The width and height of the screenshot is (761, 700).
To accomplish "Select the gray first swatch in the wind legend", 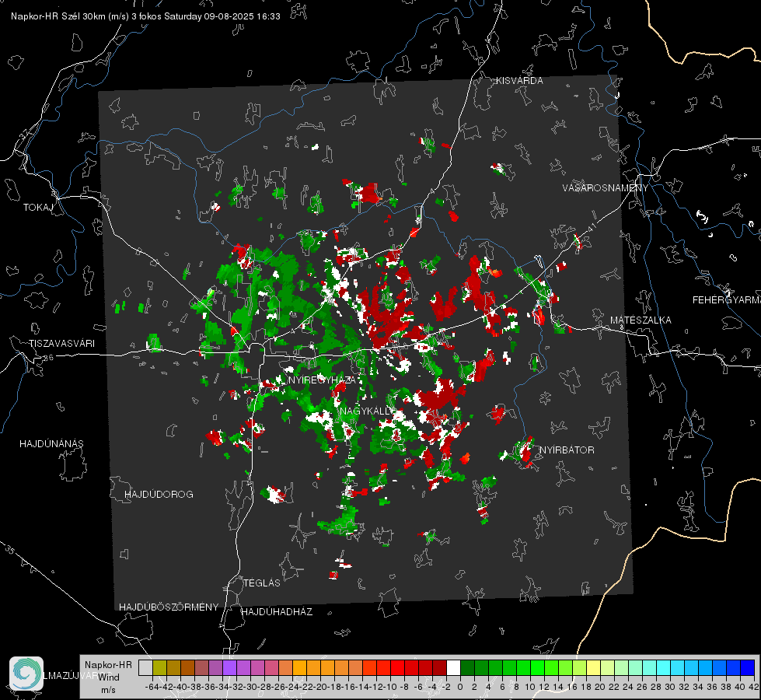I will [x=145, y=667].
